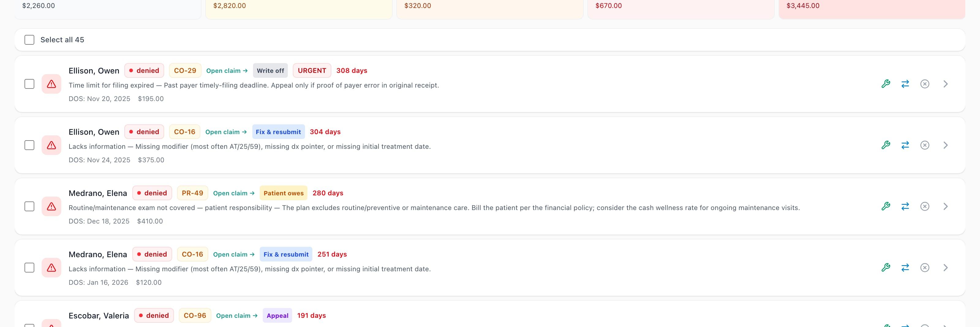Click wrench icon on Medrano PR-49 row
Screen dimensions: 980x327
pos(886,206)
